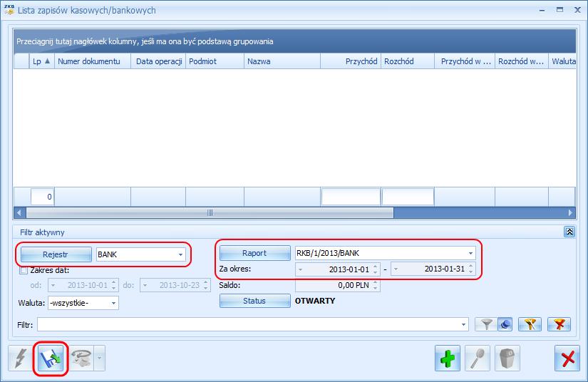Click the ZKB application icon in title bar
The height and width of the screenshot is (382, 588).
9,10
